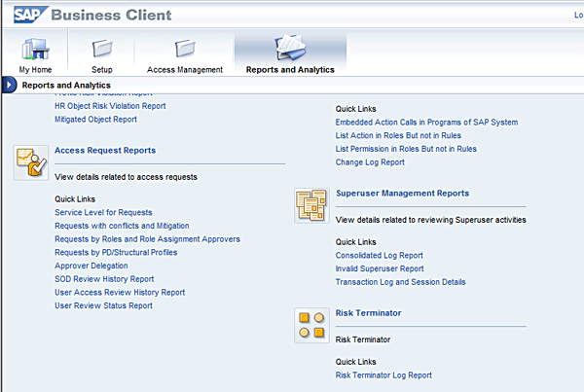Image resolution: width=584 pixels, height=392 pixels.
Task: Open the My Home buildings icon
Action: pyautogui.click(x=35, y=49)
